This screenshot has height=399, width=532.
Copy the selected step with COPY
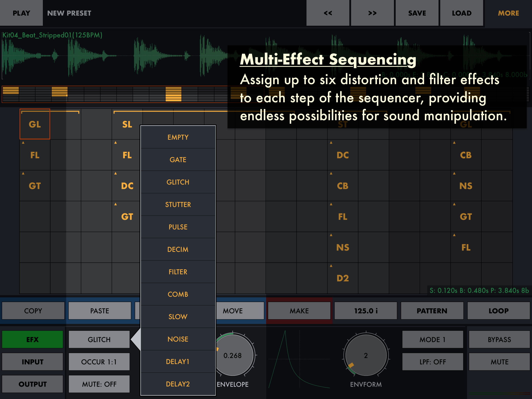[x=33, y=311]
